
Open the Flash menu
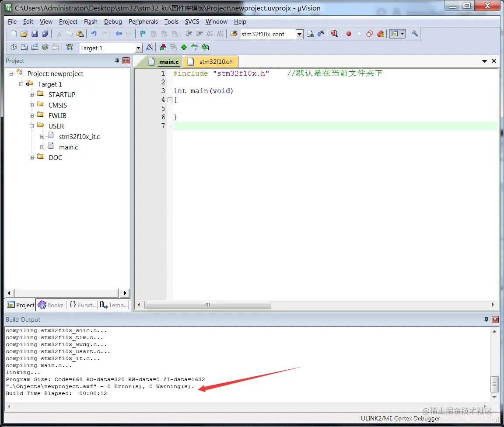coord(91,21)
